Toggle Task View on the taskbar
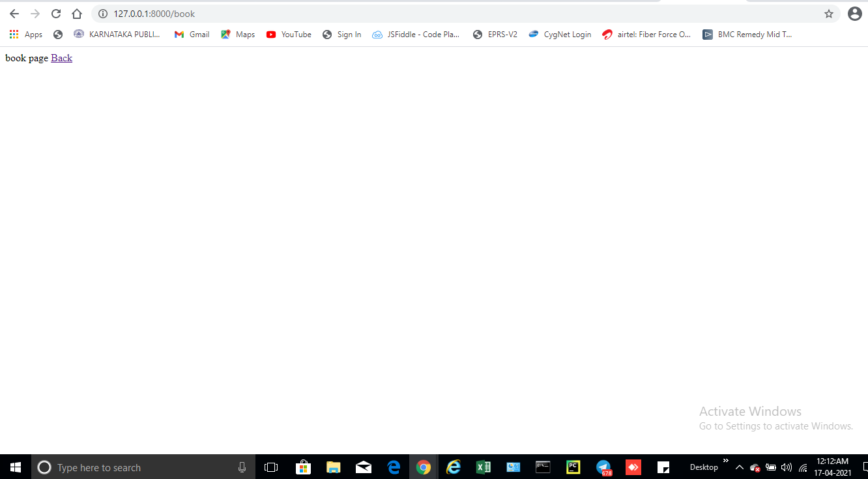Screen dimensions: 868x479 pos(271,467)
